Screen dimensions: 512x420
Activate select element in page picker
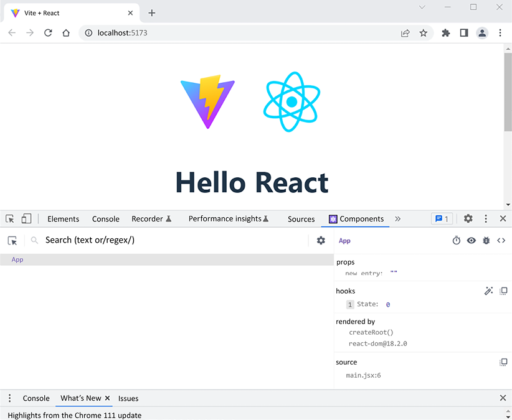[x=12, y=240]
